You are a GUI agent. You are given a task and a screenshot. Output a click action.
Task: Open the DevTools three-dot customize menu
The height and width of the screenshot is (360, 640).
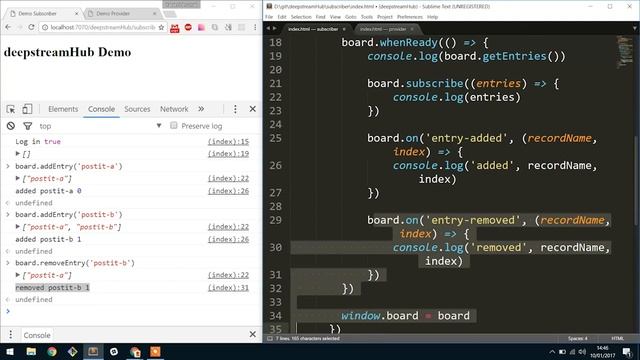(235, 109)
